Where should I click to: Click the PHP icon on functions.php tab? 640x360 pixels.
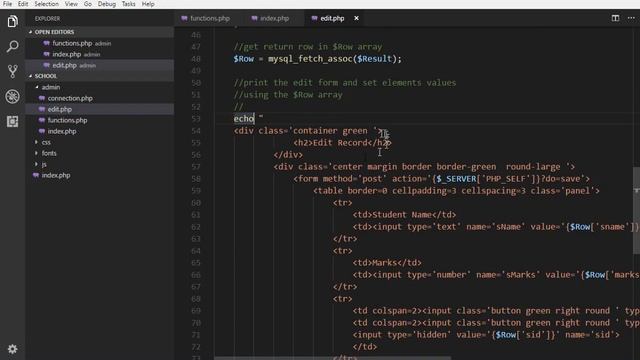tap(184, 18)
